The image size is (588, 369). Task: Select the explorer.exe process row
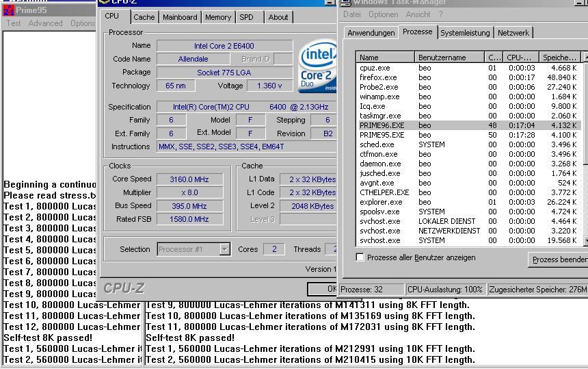[468, 202]
